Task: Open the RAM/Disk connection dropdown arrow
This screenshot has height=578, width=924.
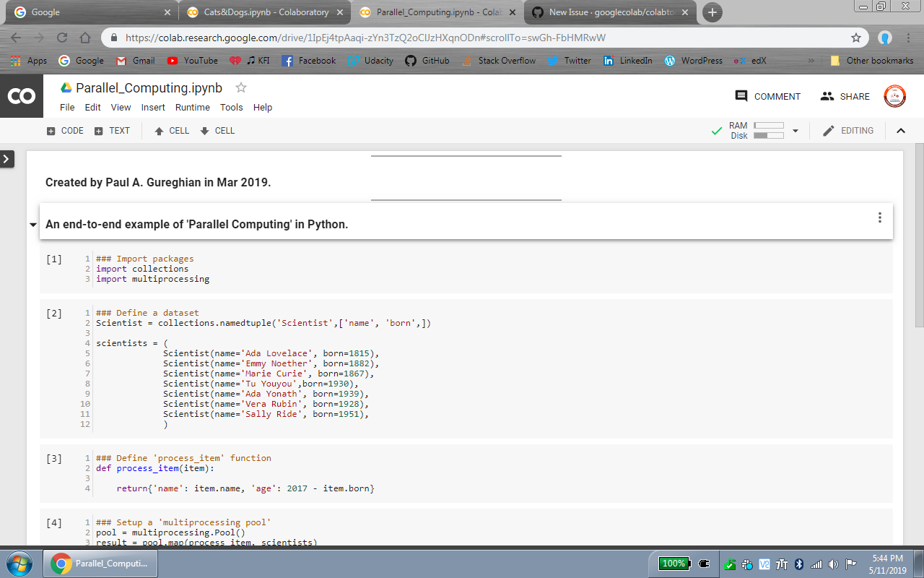Action: pyautogui.click(x=796, y=131)
